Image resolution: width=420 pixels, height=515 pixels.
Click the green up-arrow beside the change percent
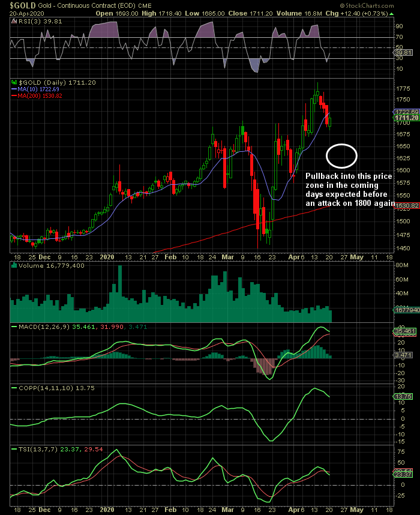click(391, 14)
